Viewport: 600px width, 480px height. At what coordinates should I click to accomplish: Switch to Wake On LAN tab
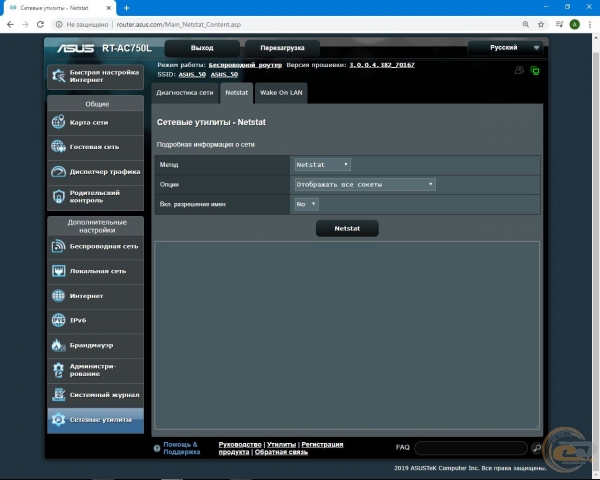tap(281, 92)
